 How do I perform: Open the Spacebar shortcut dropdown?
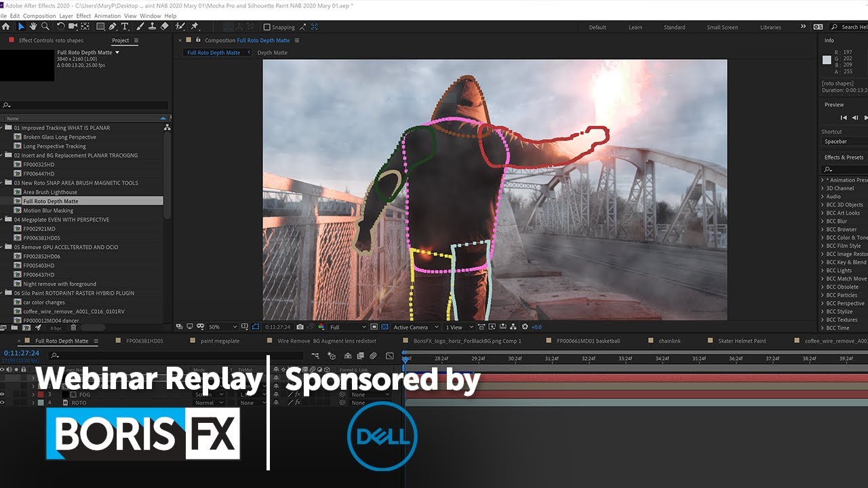pos(844,142)
